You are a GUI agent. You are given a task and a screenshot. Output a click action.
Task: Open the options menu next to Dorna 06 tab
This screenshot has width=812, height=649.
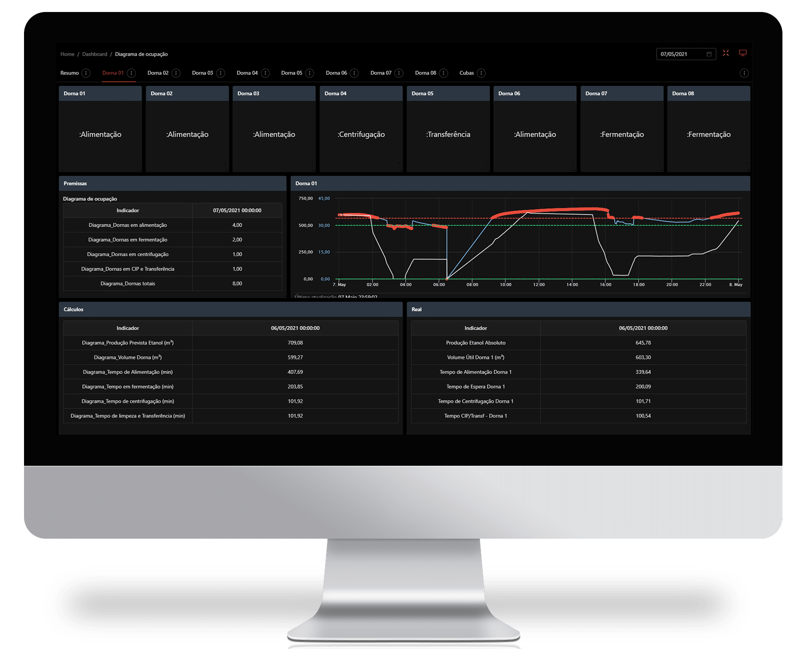point(354,73)
